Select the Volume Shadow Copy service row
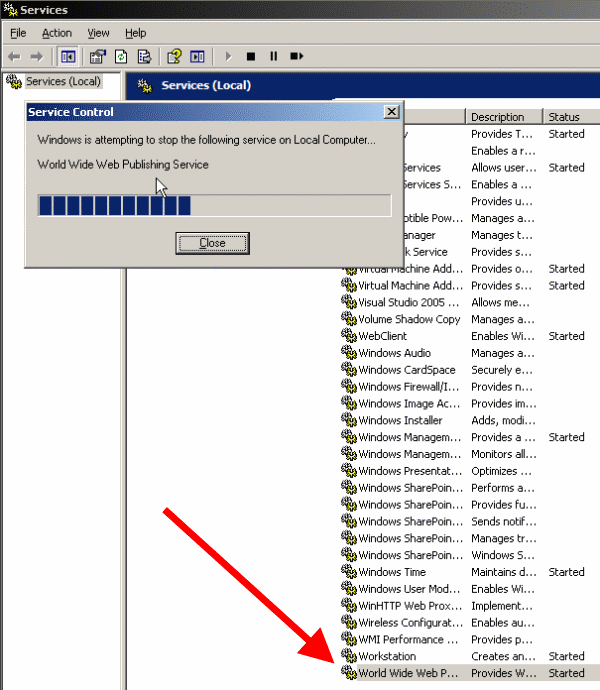The image size is (600, 690). pyautogui.click(x=470, y=319)
